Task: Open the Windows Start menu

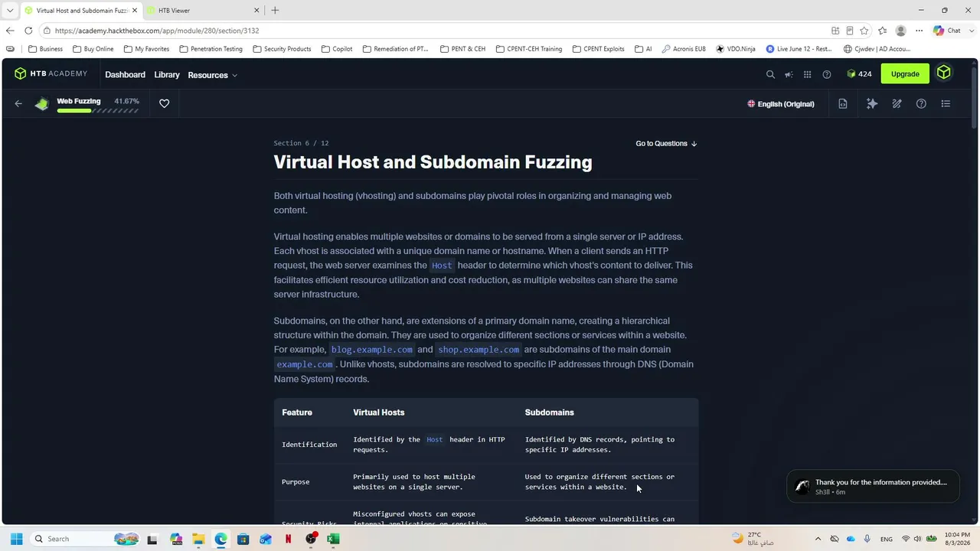Action: click(16, 539)
